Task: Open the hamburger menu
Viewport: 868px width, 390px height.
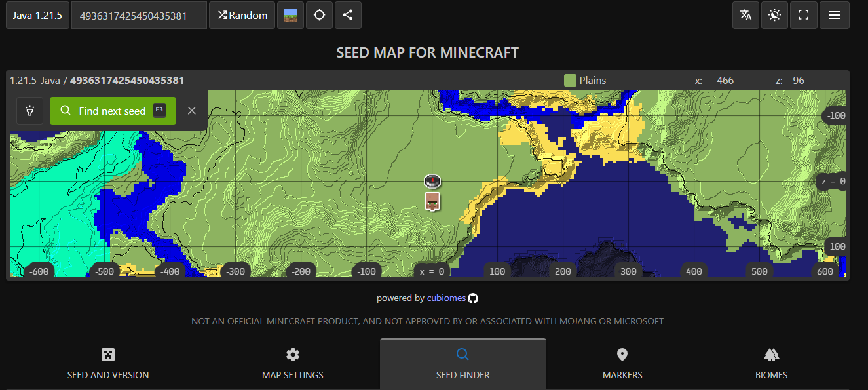Action: coord(835,15)
